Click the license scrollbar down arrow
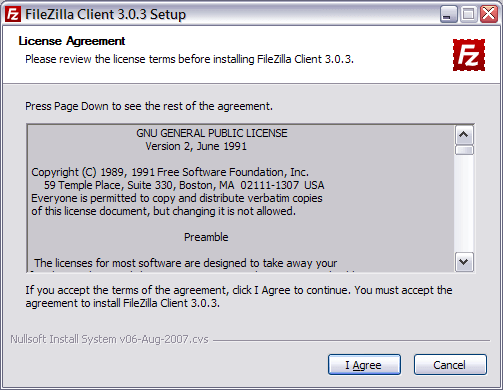The width and height of the screenshot is (503, 390). [464, 262]
